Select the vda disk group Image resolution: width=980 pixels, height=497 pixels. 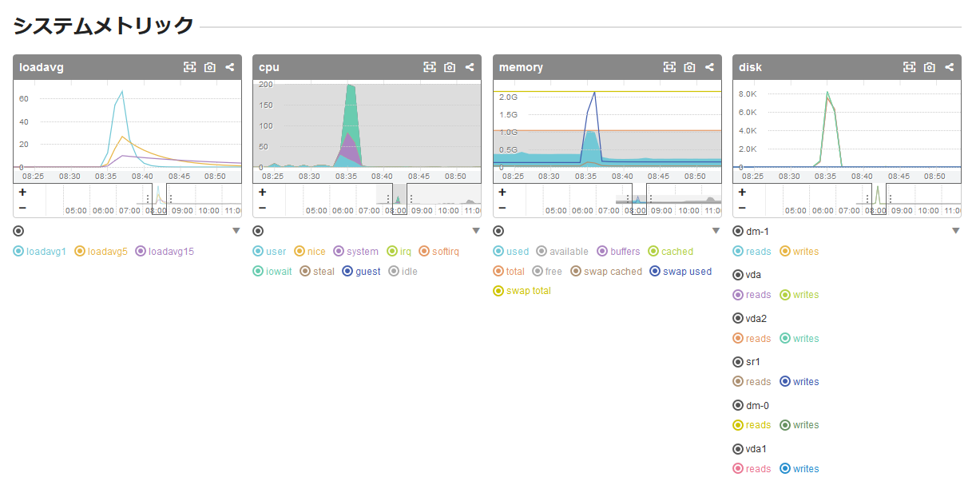point(737,275)
